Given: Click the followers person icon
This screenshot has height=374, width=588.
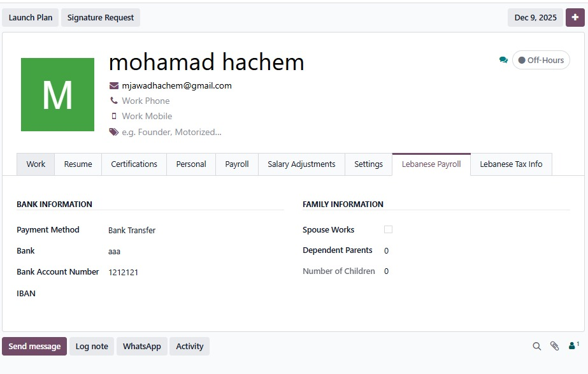Looking at the screenshot, I should tap(573, 346).
